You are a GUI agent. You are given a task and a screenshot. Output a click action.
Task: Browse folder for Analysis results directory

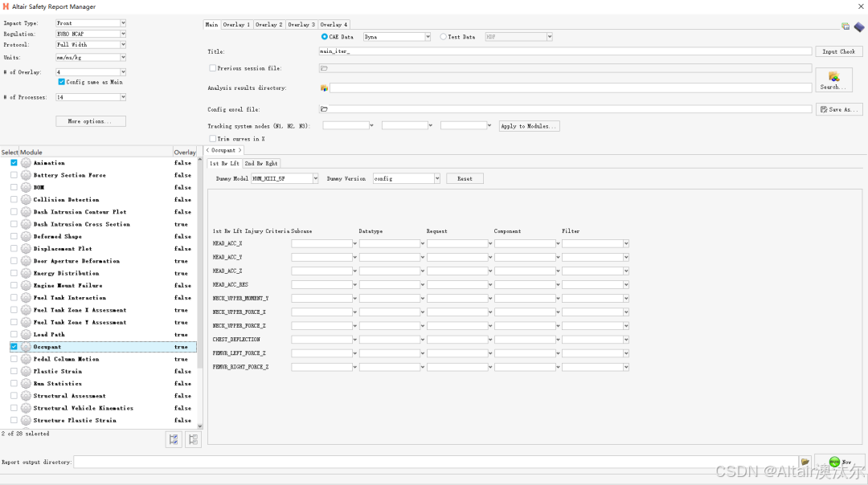[324, 88]
